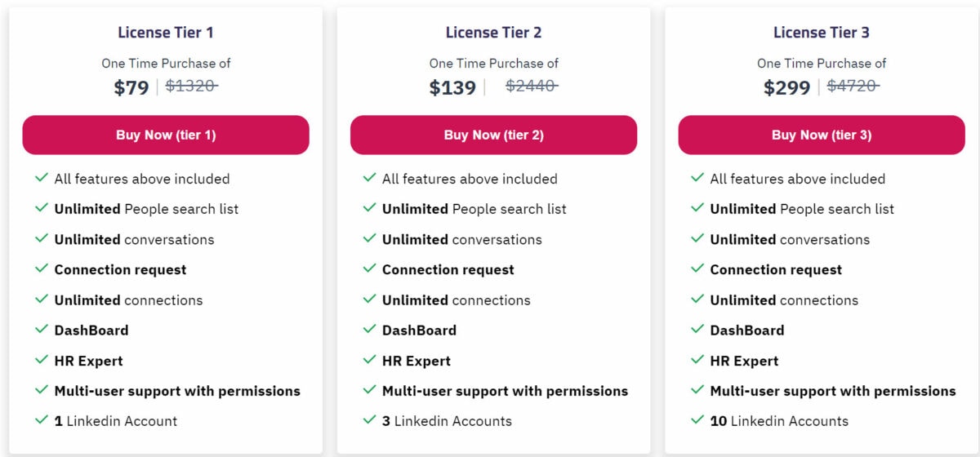Viewport: 980px width, 457px height.
Task: Select the License Tier 3 heading
Action: 822,33
